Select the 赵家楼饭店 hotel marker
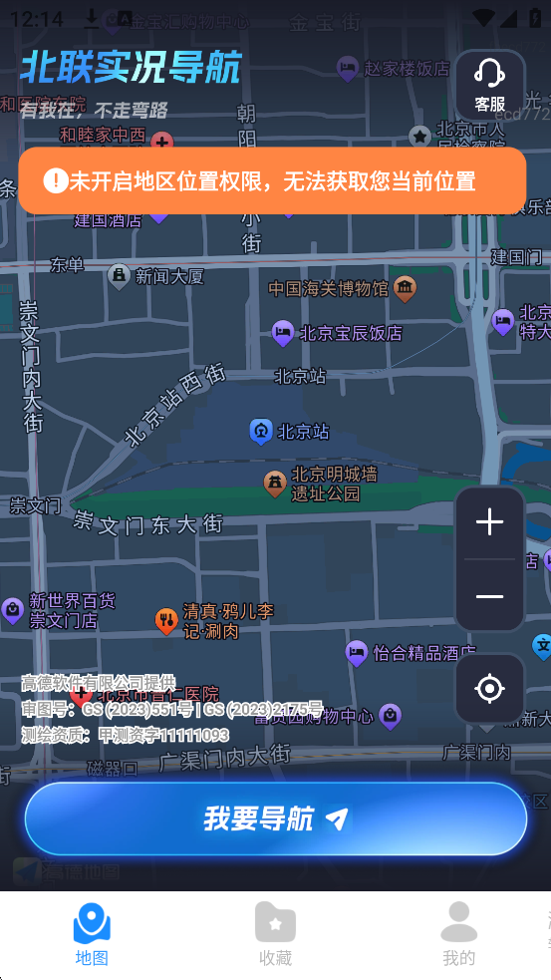This screenshot has height=980, width=551. pyautogui.click(x=348, y=68)
